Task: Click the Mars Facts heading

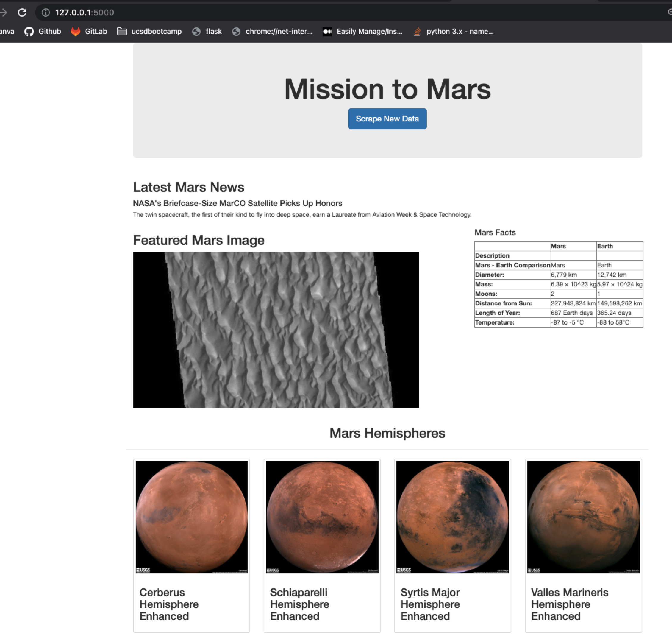Action: 495,232
